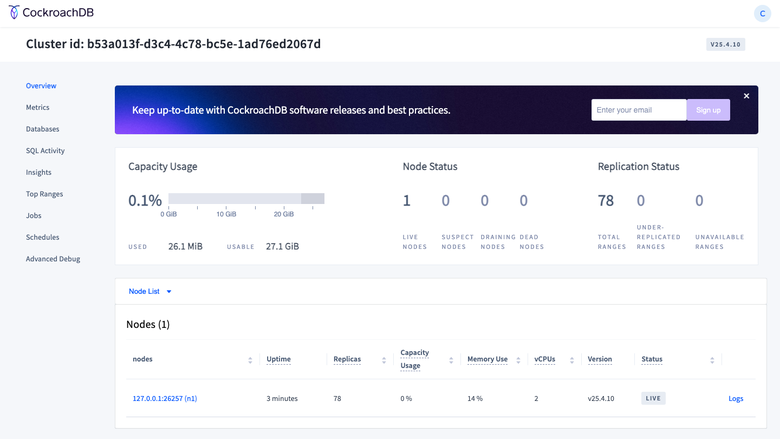Click the capacity usage bar
The width and height of the screenshot is (780, 439).
[246, 198]
